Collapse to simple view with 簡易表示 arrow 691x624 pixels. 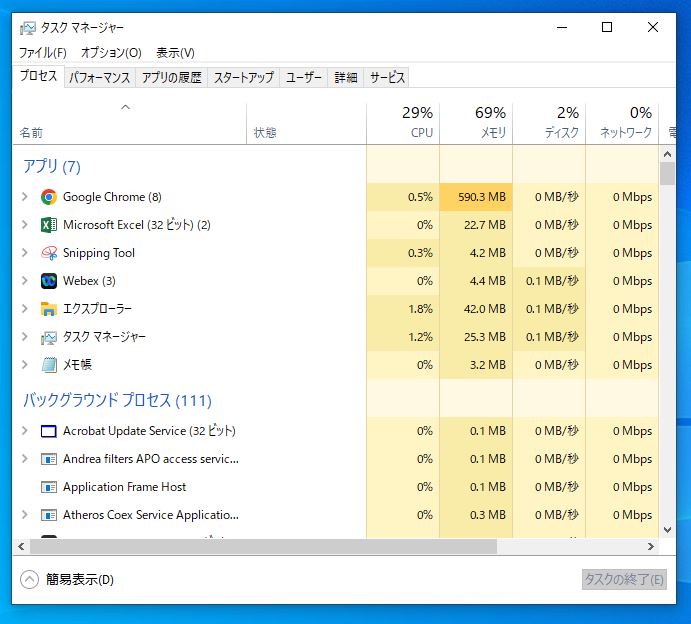tap(29, 579)
